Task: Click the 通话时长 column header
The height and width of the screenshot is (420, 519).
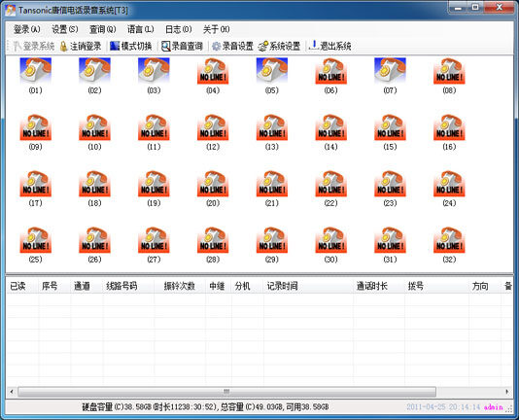Action: click(379, 286)
